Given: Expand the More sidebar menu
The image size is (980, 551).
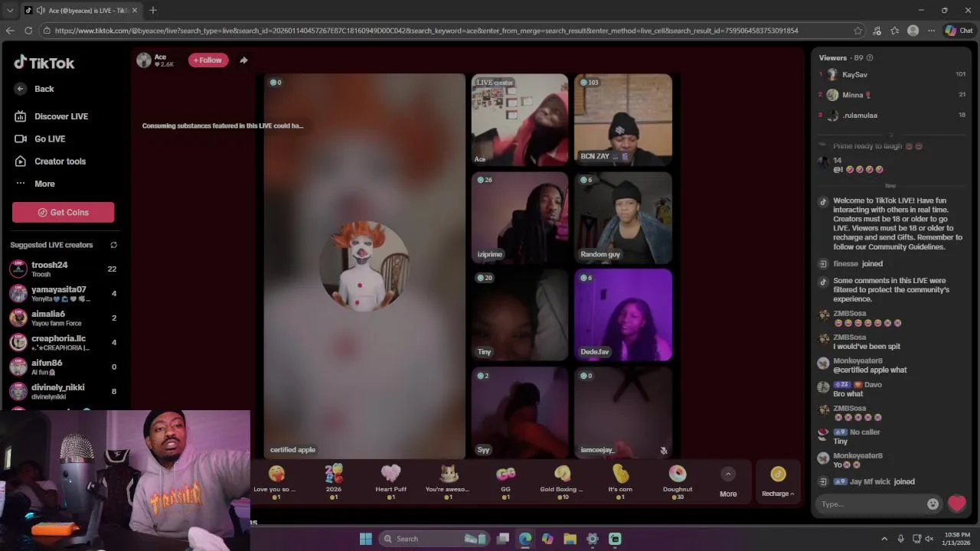Looking at the screenshot, I should tap(35, 184).
